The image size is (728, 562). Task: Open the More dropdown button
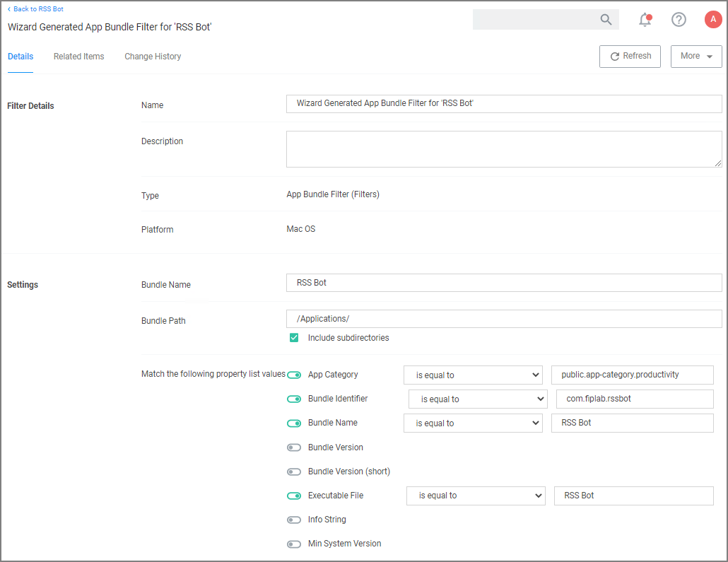coord(696,57)
